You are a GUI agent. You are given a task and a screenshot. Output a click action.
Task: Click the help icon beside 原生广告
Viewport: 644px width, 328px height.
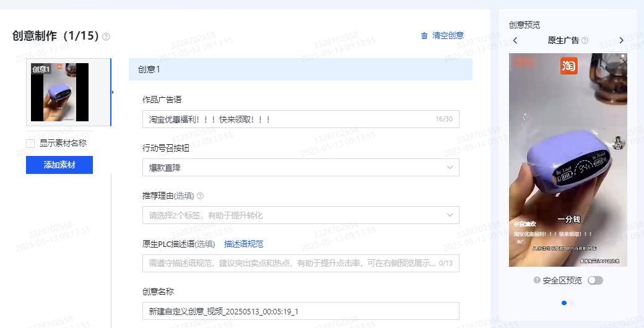click(x=585, y=40)
